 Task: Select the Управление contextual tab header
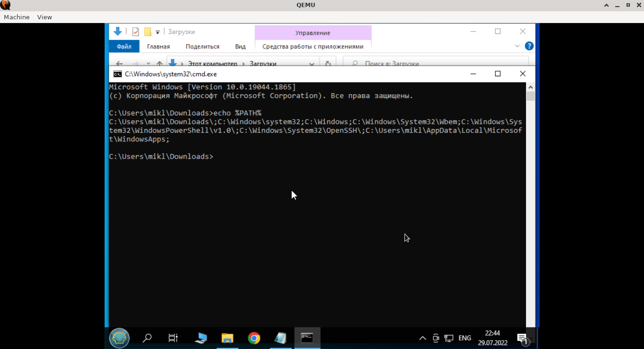point(313,33)
